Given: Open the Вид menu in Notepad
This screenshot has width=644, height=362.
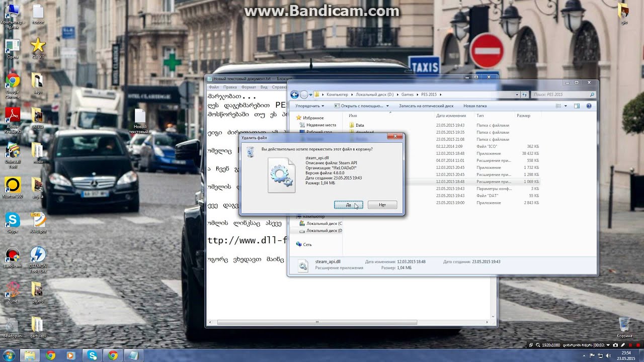Looking at the screenshot, I should 264,87.
